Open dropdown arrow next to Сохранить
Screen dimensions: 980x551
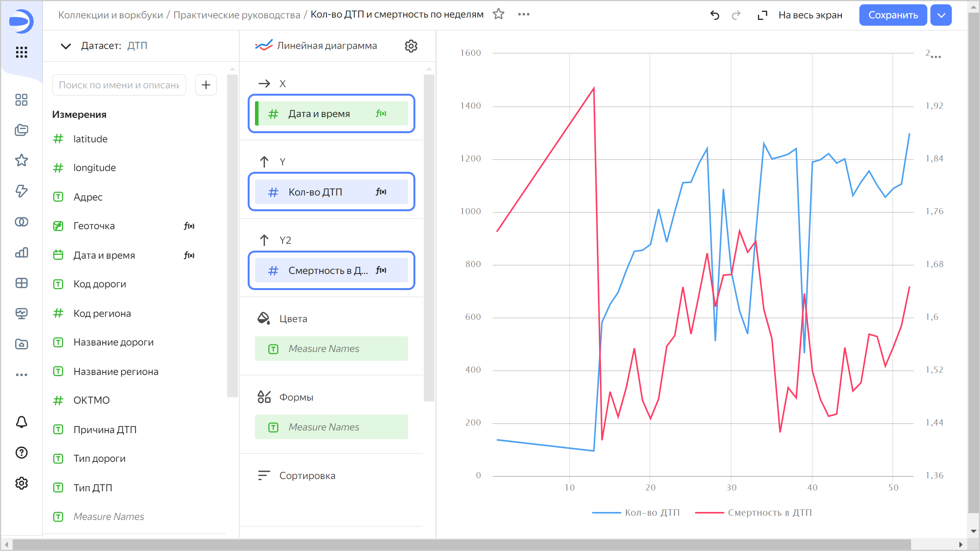[x=941, y=15]
